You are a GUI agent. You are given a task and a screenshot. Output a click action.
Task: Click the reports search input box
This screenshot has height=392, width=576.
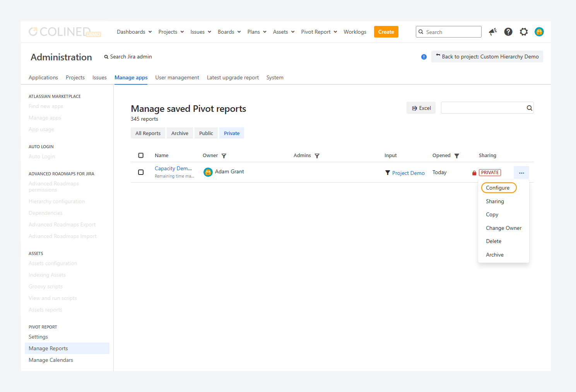click(487, 108)
